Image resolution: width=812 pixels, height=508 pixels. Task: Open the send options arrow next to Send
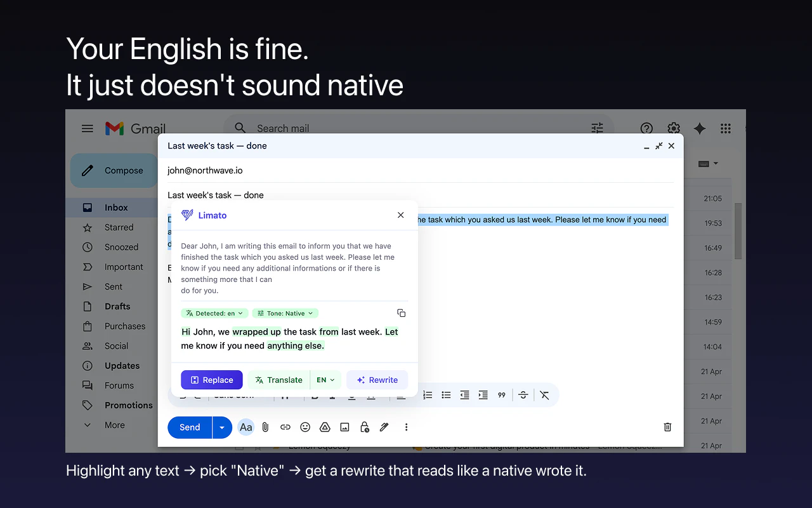222,427
